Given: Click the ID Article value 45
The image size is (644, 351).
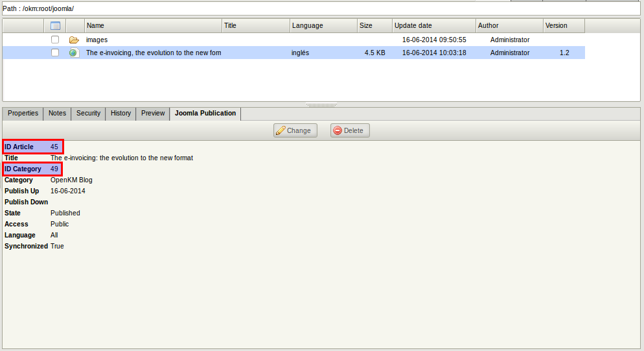Looking at the screenshot, I should [54, 147].
